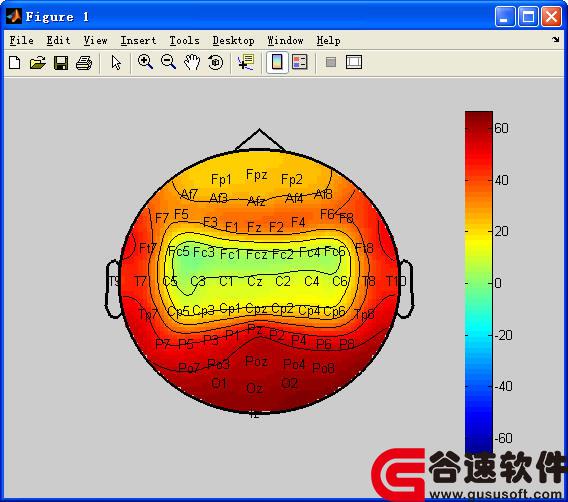Select the Pan hand tool

[192, 62]
